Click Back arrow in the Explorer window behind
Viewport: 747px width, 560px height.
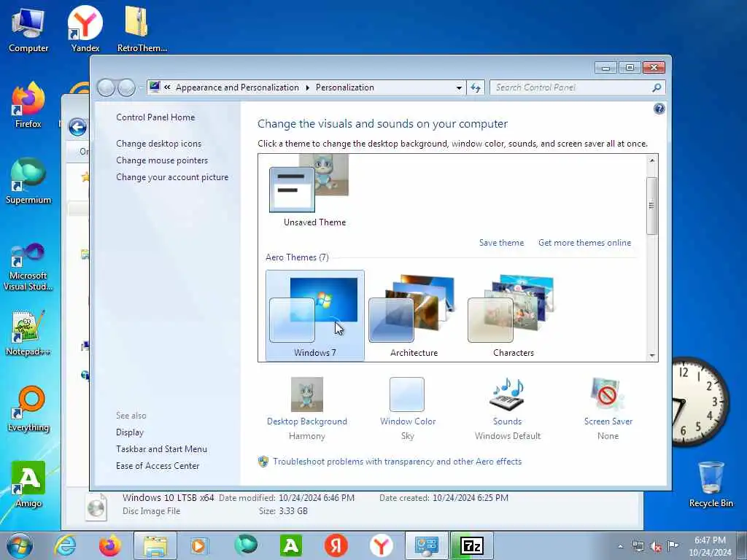(x=77, y=127)
